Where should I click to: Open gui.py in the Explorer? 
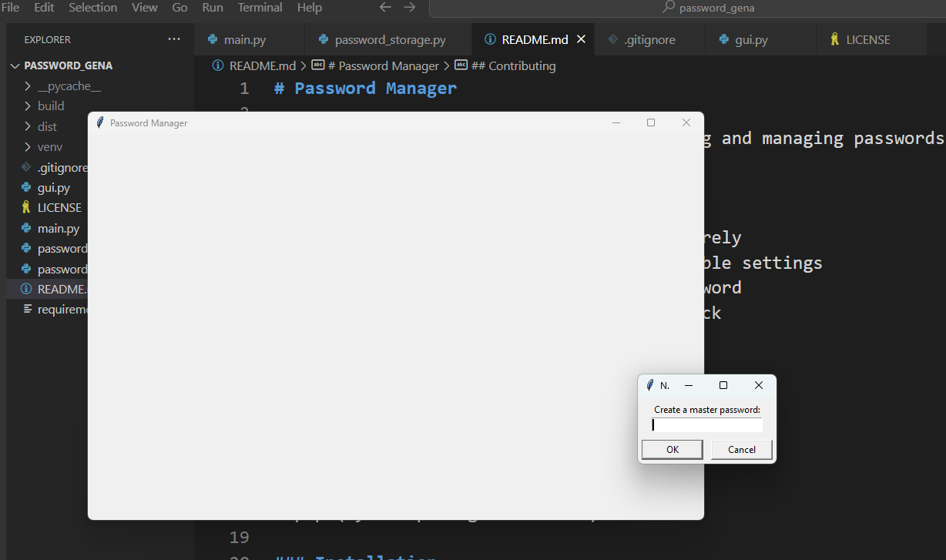click(x=54, y=187)
